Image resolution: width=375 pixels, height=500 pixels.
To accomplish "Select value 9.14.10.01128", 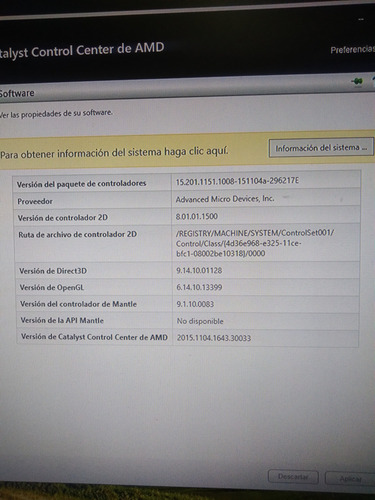I will [199, 270].
